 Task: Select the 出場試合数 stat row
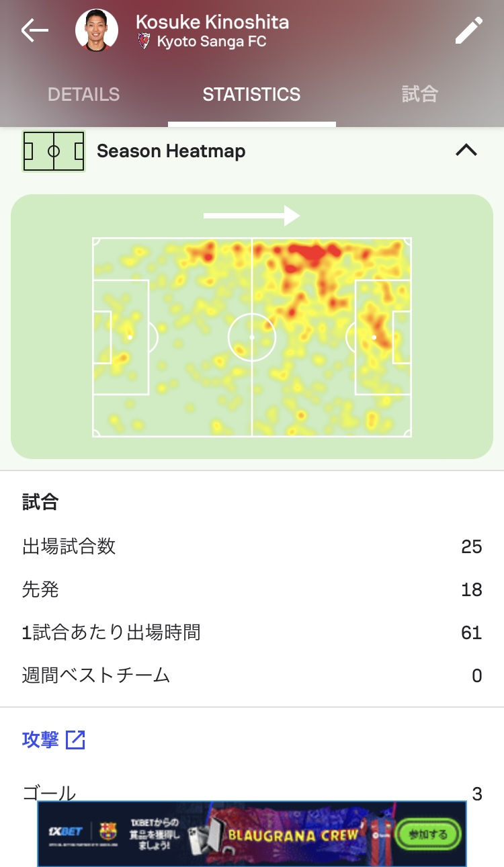point(252,546)
